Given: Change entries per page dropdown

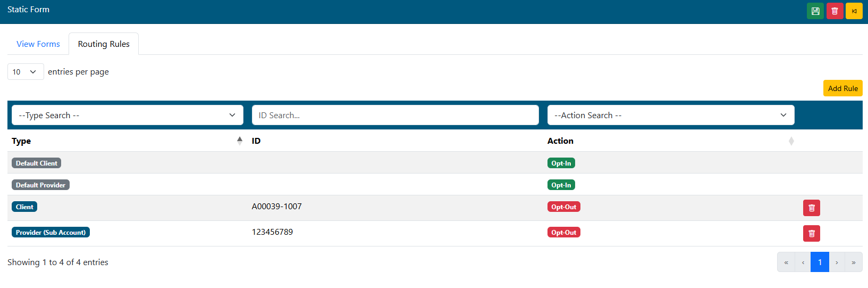Looking at the screenshot, I should tap(26, 72).
